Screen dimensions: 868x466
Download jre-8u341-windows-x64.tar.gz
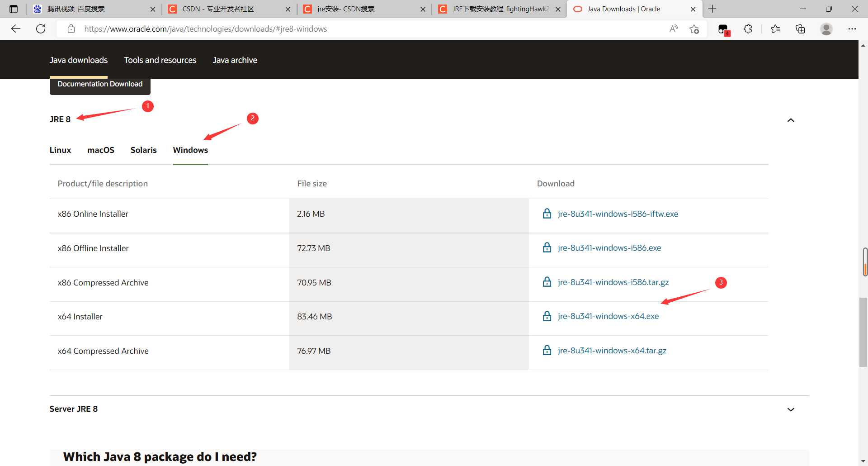tap(612, 350)
